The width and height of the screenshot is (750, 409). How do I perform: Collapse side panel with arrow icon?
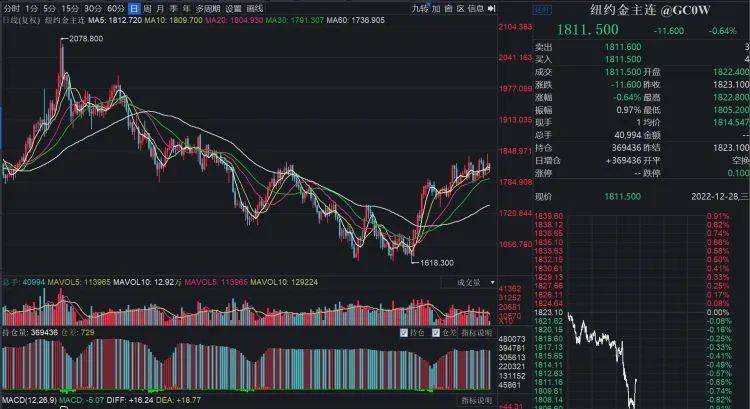(492, 8)
